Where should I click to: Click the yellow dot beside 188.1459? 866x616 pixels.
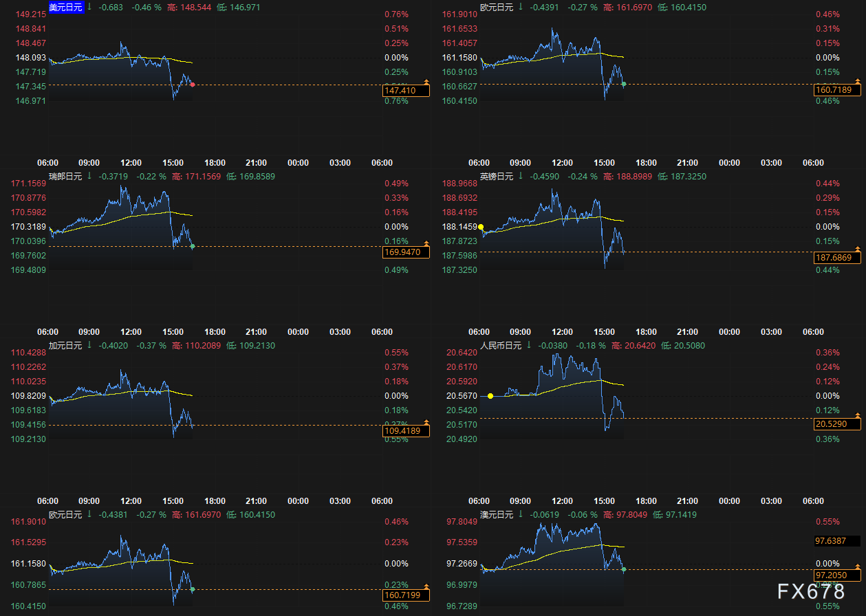(481, 227)
